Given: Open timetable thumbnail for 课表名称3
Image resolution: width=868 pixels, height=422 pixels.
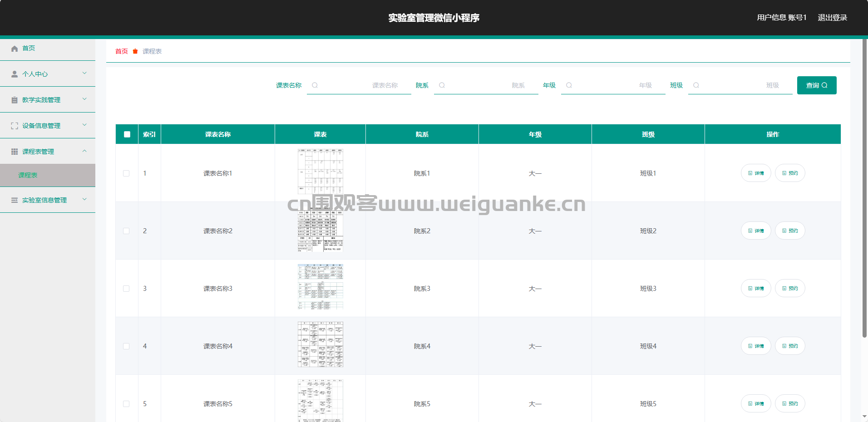Looking at the screenshot, I should (321, 287).
